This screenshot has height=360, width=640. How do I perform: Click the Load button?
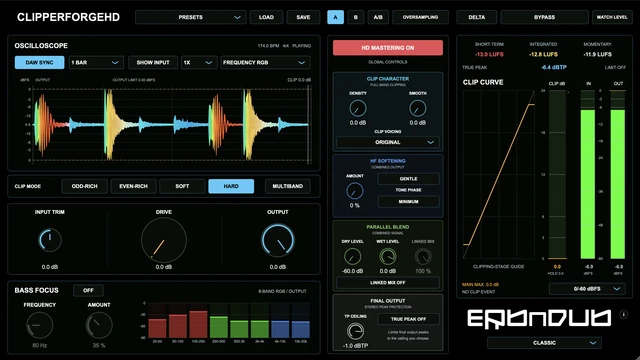266,17
